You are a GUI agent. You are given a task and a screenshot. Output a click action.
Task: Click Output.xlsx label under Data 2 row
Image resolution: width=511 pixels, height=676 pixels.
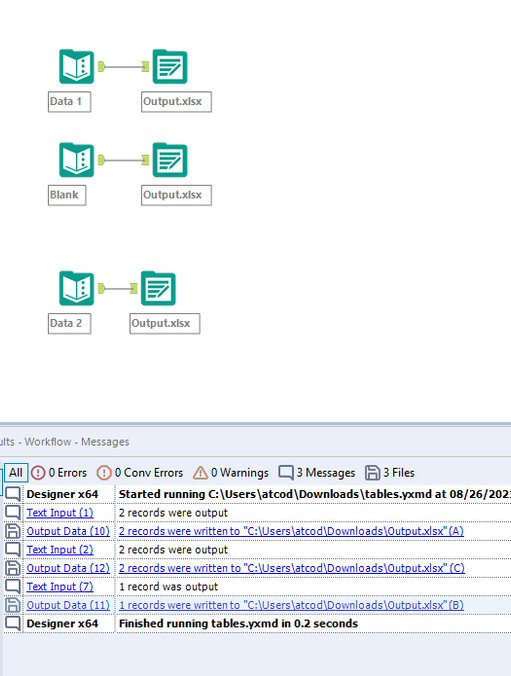tap(165, 323)
